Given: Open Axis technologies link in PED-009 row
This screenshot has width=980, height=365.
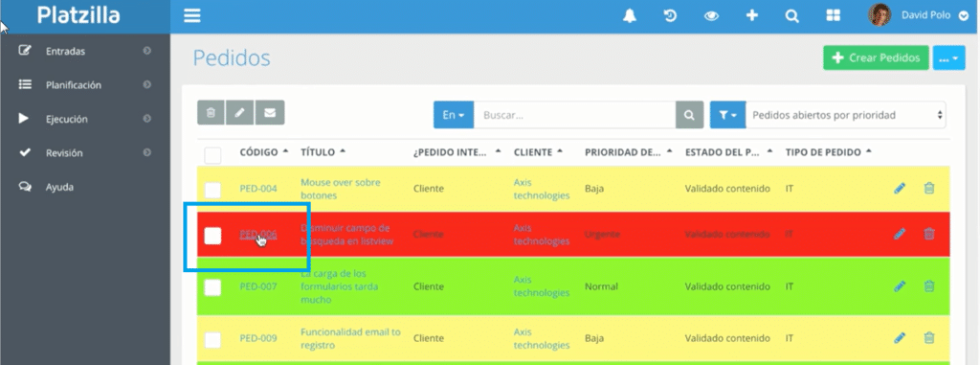Looking at the screenshot, I should [x=542, y=339].
